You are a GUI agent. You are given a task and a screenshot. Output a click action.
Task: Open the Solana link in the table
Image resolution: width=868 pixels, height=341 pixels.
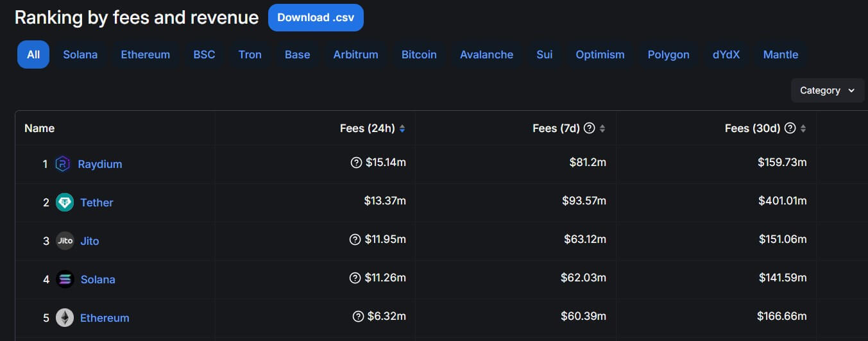point(98,279)
